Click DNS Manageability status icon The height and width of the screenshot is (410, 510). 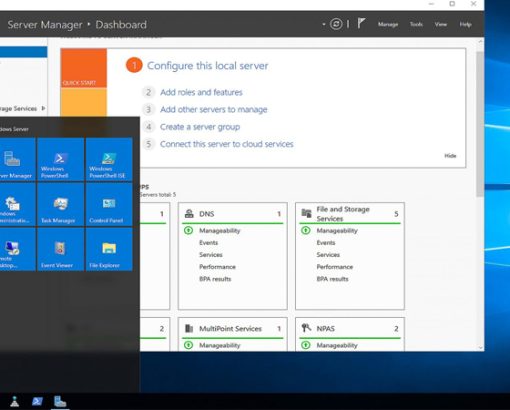(189, 230)
